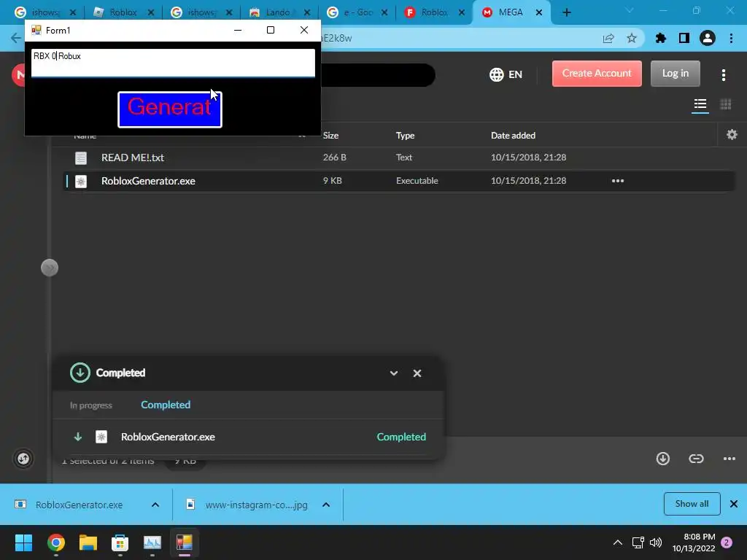
Task: Click www-instagram-co jpg download item
Action: (x=256, y=505)
